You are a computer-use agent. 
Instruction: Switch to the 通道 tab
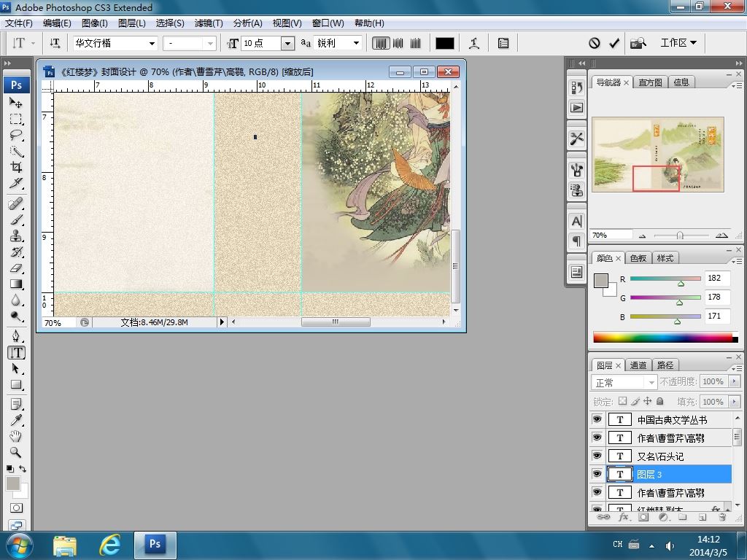(638, 365)
